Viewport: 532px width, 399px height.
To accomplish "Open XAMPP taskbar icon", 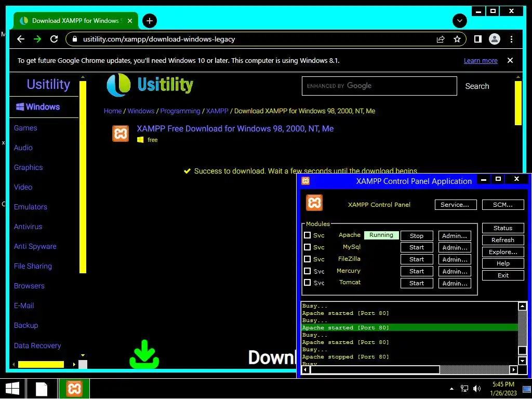I will (x=74, y=389).
